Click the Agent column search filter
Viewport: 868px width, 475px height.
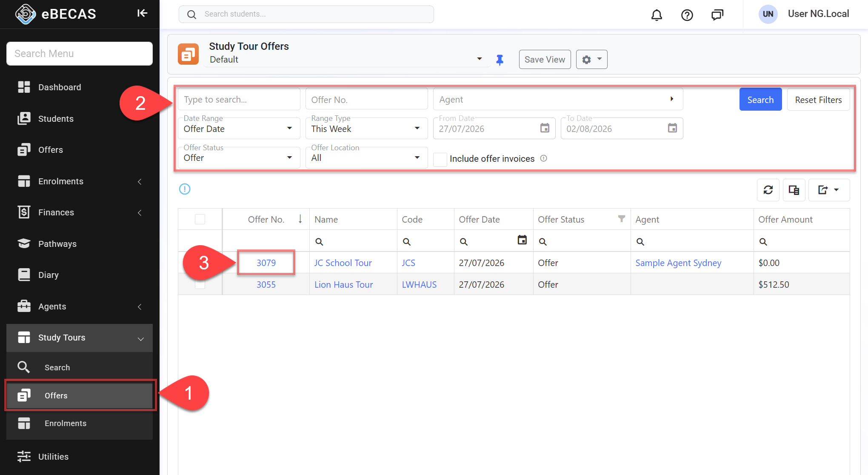pyautogui.click(x=640, y=242)
